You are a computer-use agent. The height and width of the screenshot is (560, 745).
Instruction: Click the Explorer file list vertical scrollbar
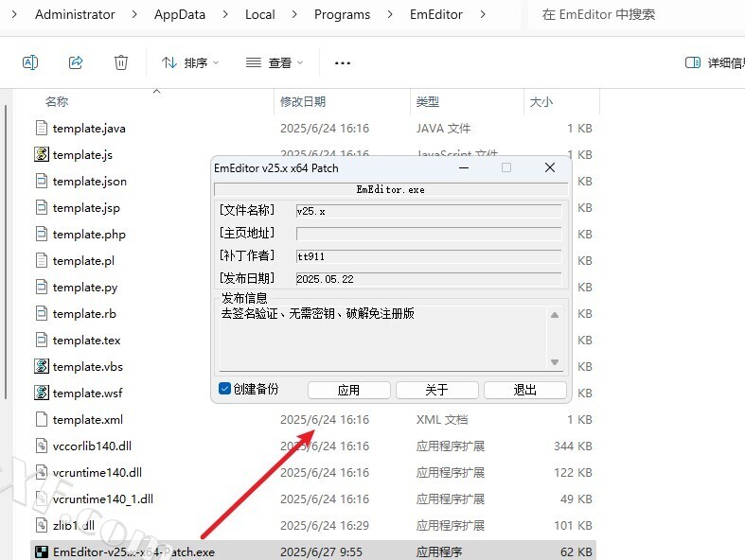(6, 252)
